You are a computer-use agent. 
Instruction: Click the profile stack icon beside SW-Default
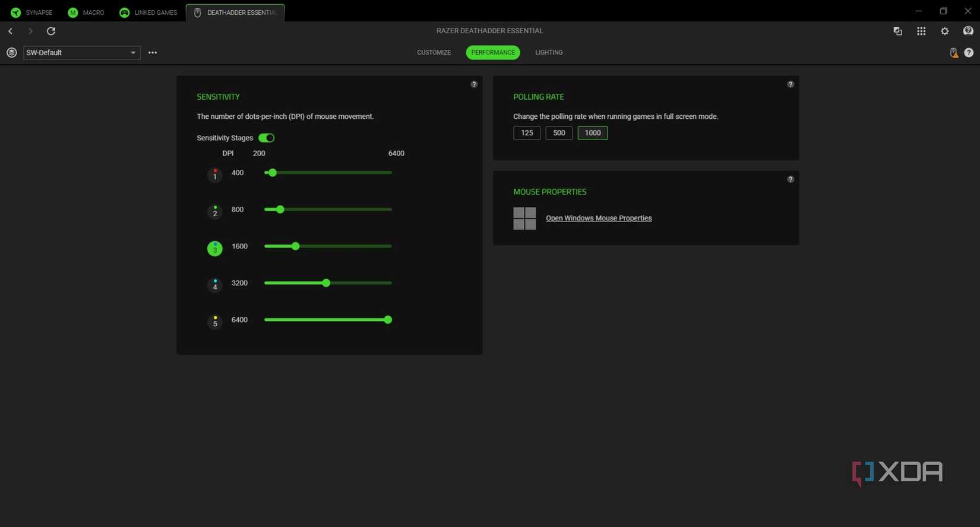(x=11, y=52)
